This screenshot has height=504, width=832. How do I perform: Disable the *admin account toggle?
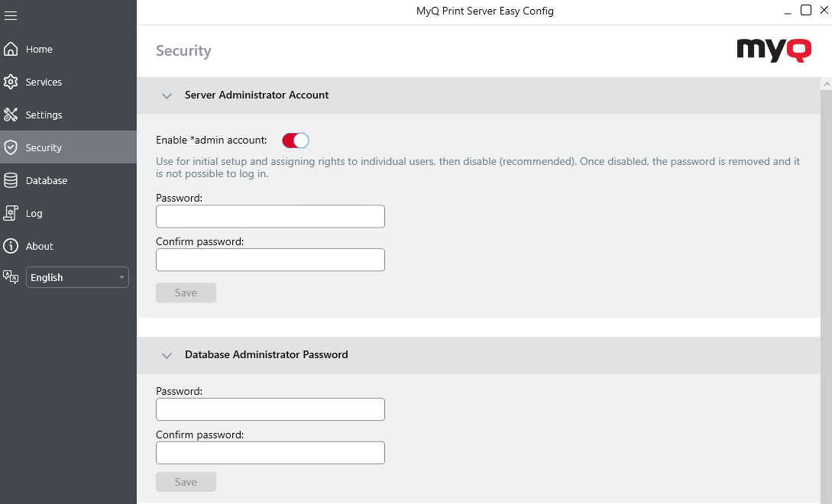coord(294,141)
